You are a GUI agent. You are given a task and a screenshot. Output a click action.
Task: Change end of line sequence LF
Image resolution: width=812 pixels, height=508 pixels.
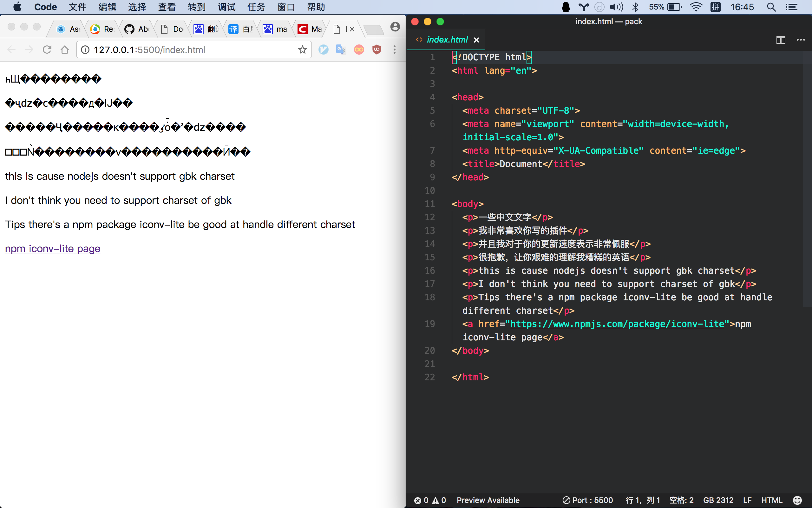[747, 500]
